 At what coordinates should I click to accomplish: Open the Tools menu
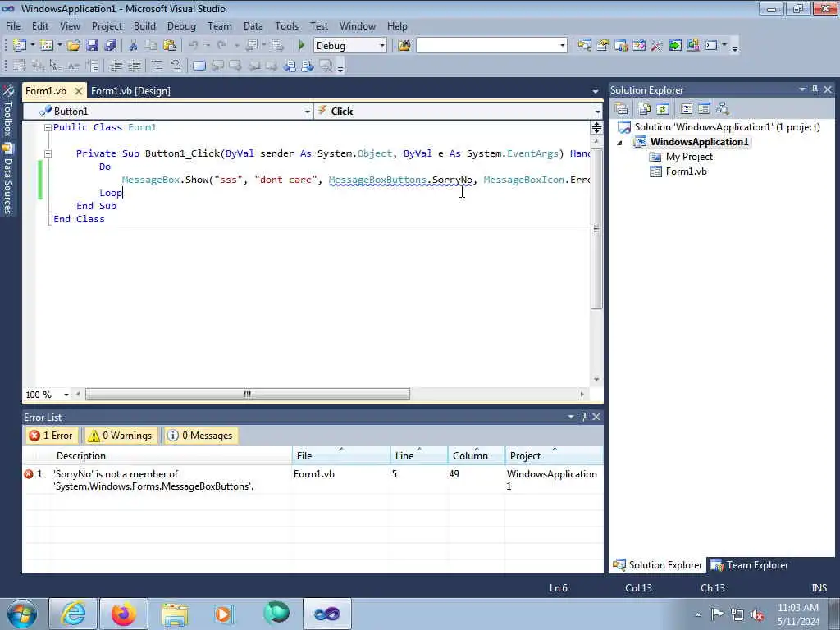(x=286, y=25)
